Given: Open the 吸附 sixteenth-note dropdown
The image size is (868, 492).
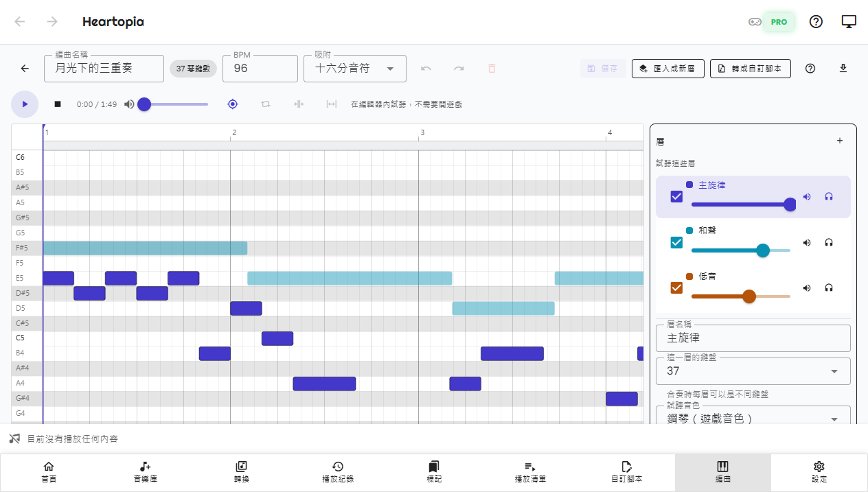Looking at the screenshot, I should click(x=354, y=69).
